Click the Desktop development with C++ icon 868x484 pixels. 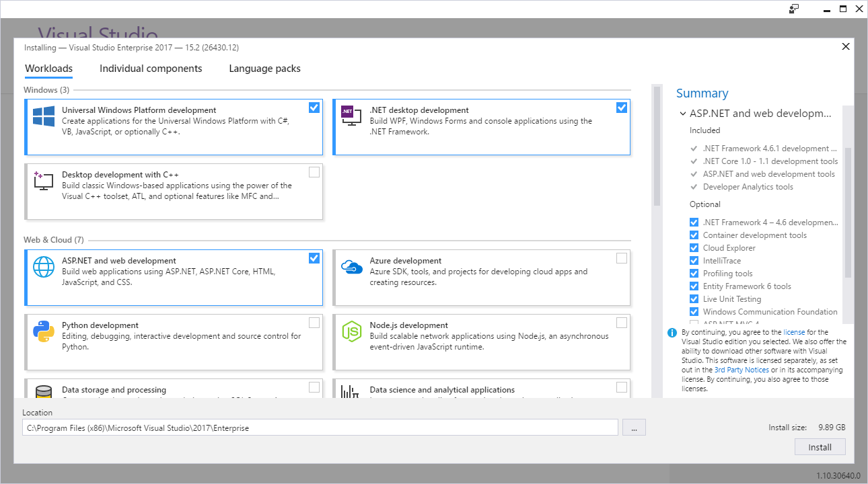click(x=44, y=180)
